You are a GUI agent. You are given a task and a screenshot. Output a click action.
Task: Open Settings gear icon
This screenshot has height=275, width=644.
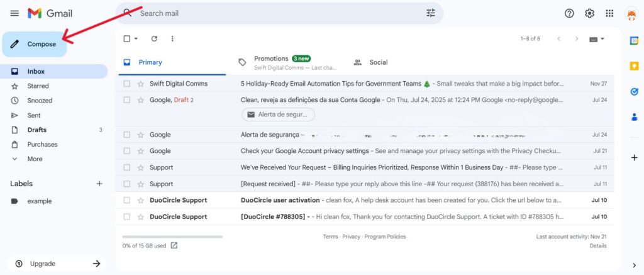point(589,13)
